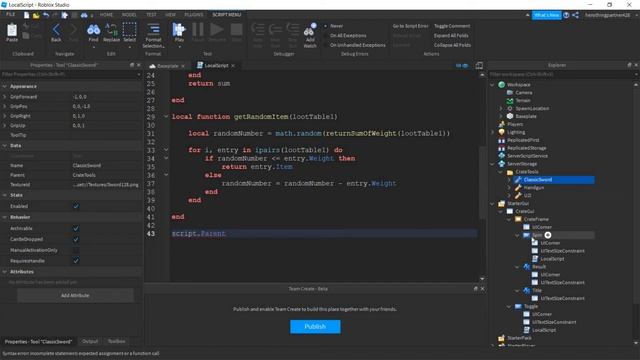Open the Toolbox bottom tab

point(116,341)
